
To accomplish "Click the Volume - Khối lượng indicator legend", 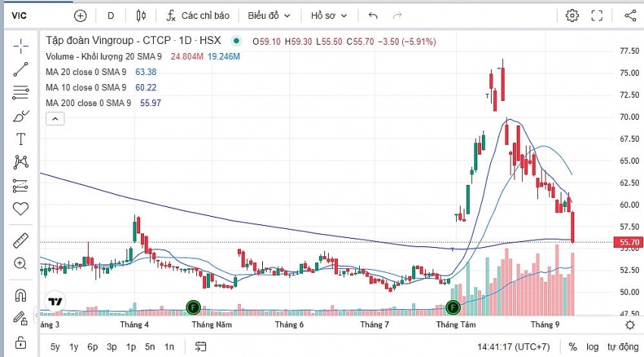I will [x=104, y=57].
